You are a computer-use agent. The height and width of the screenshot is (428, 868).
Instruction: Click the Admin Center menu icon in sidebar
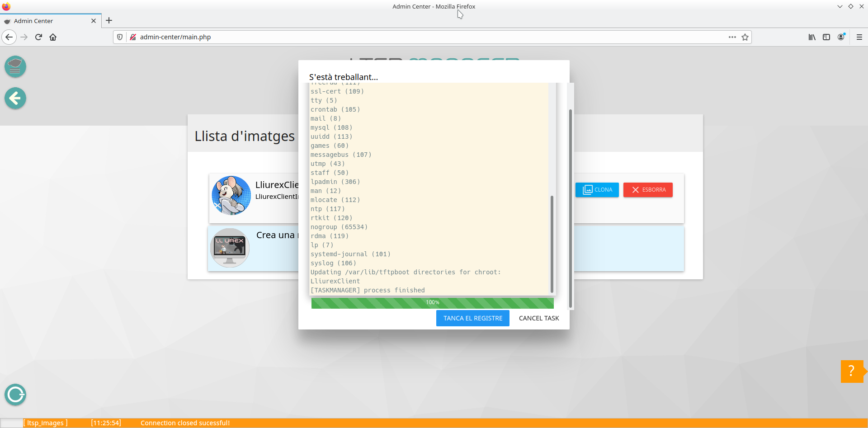[x=15, y=66]
